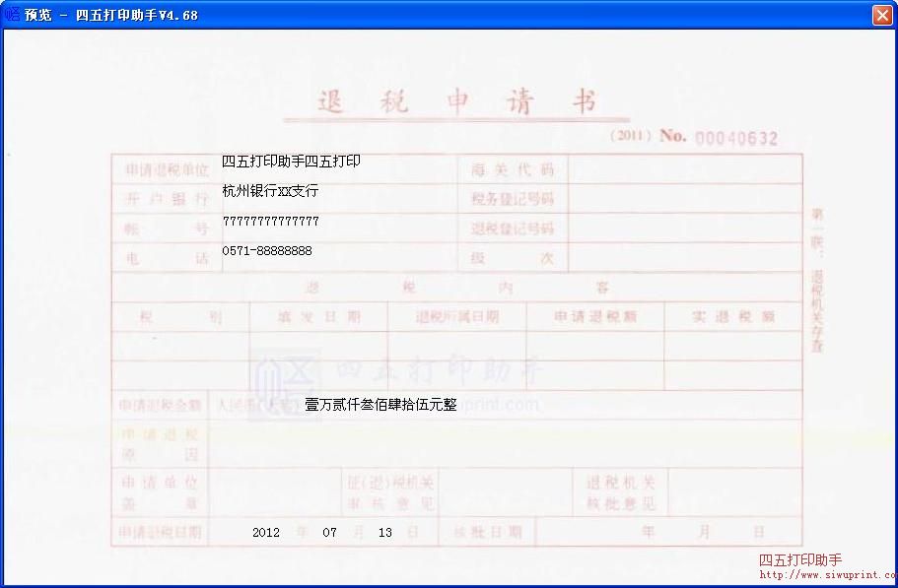Viewport: 898px width, 588px height.
Task: Select the applicant unit text 四五打印助手四五打印
Action: pyautogui.click(x=291, y=162)
